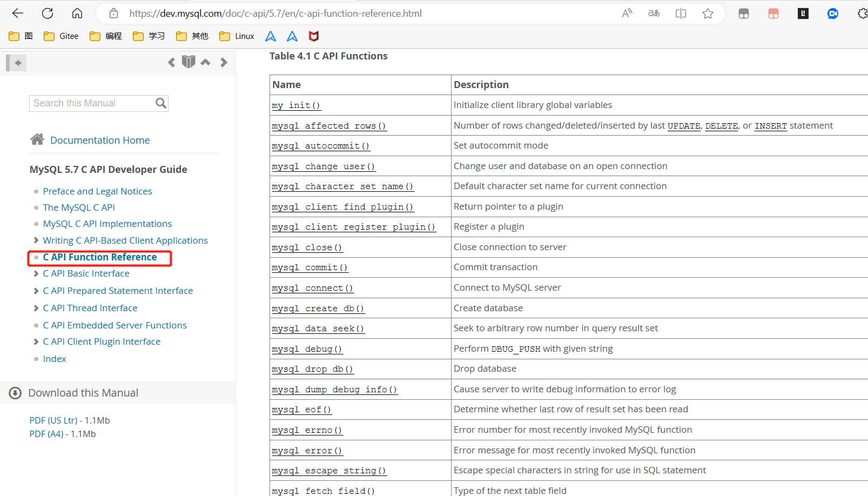Reload the page with the refresh icon

coord(48,14)
